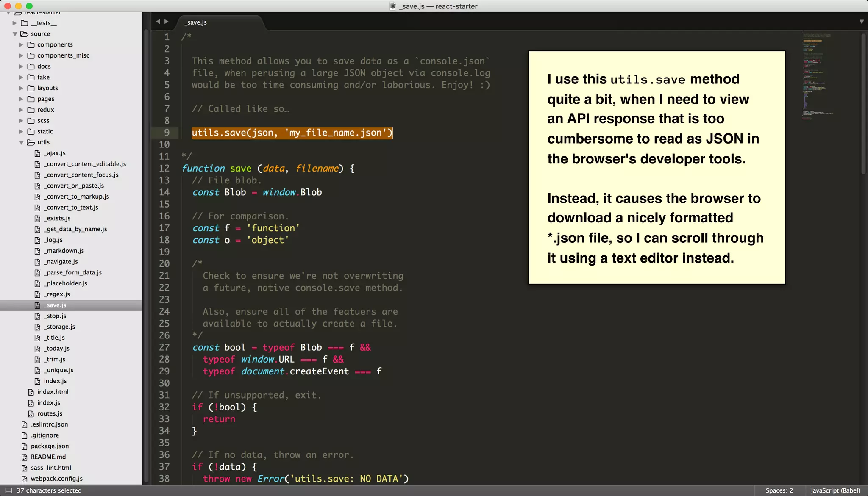
Task: Click the index.html file icon
Action: [31, 392]
